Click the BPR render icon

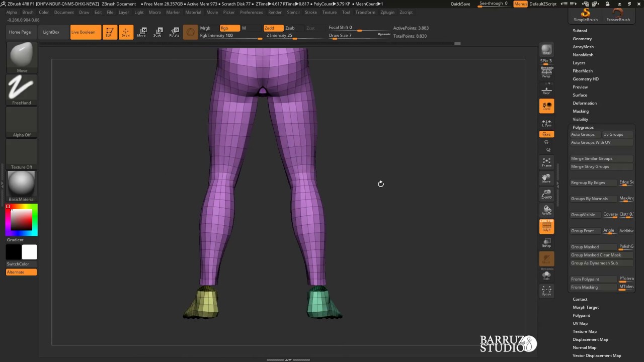pyautogui.click(x=546, y=50)
